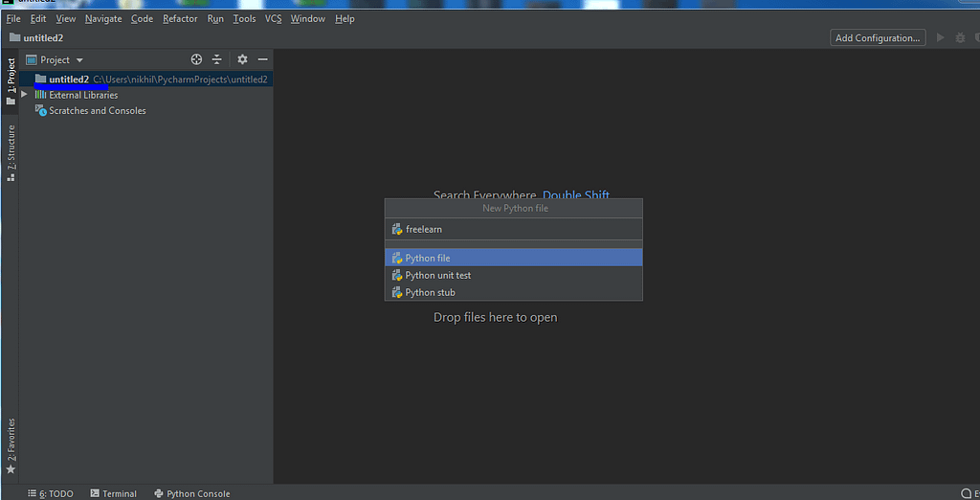Open the Python Console tool window
The width and height of the screenshot is (980, 500).
[x=191, y=493]
